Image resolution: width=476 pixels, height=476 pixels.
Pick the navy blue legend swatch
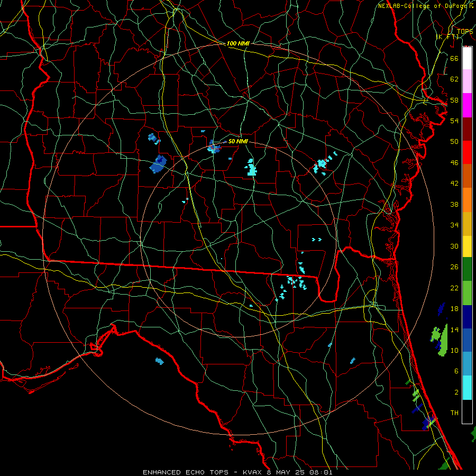(467, 317)
